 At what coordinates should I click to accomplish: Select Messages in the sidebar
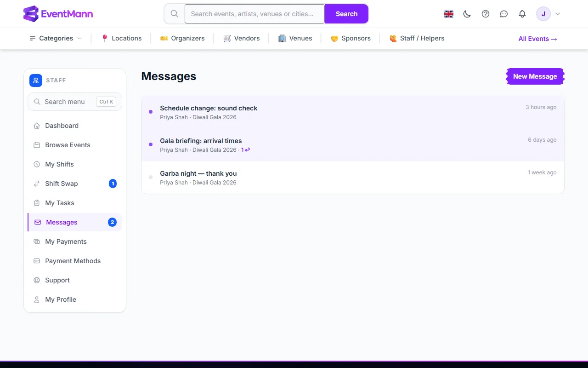click(75, 222)
